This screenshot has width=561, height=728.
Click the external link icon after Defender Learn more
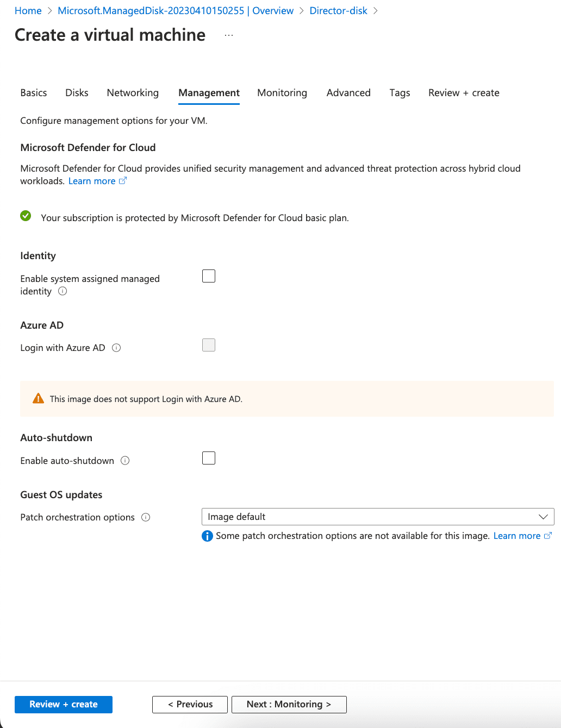click(123, 181)
